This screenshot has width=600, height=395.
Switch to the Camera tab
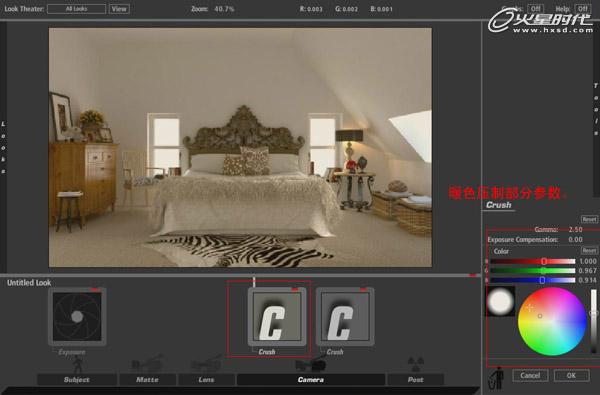pos(311,380)
